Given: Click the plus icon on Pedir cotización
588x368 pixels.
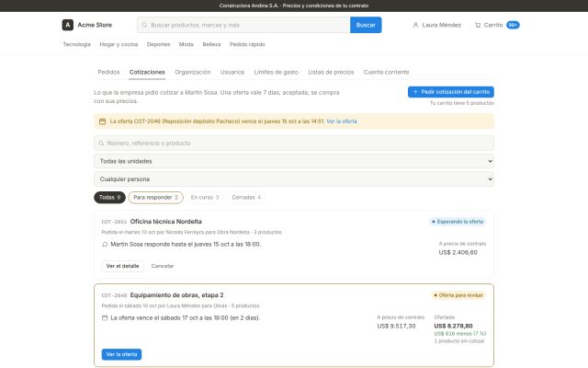Looking at the screenshot, I should coord(415,92).
